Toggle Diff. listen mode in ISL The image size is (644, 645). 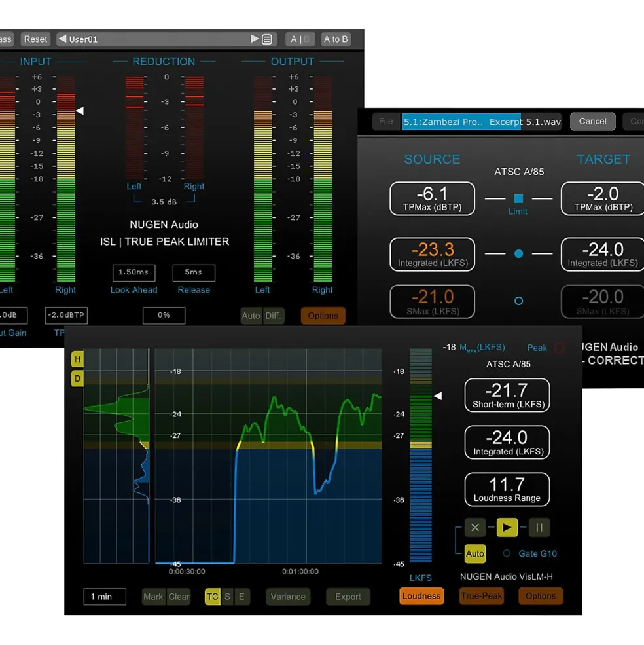point(273,316)
